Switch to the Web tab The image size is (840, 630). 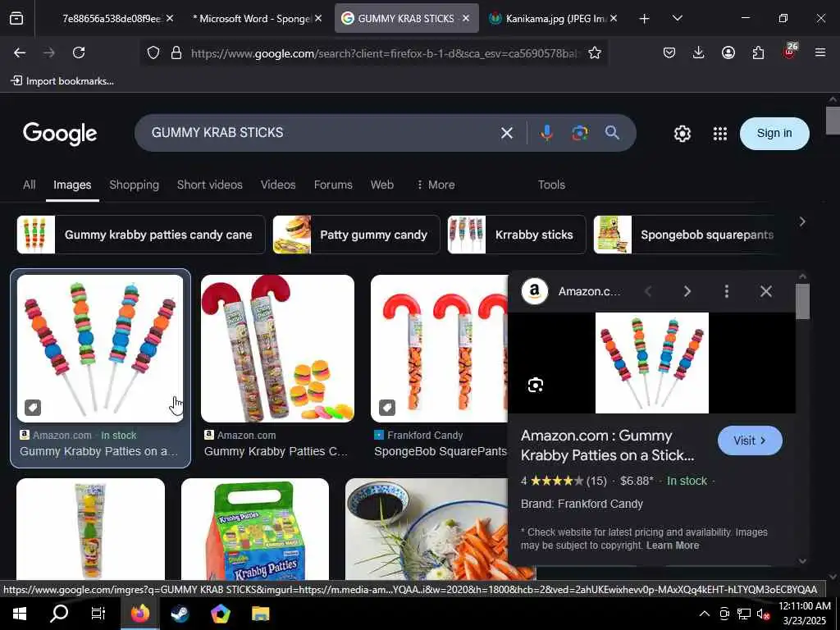(x=382, y=185)
